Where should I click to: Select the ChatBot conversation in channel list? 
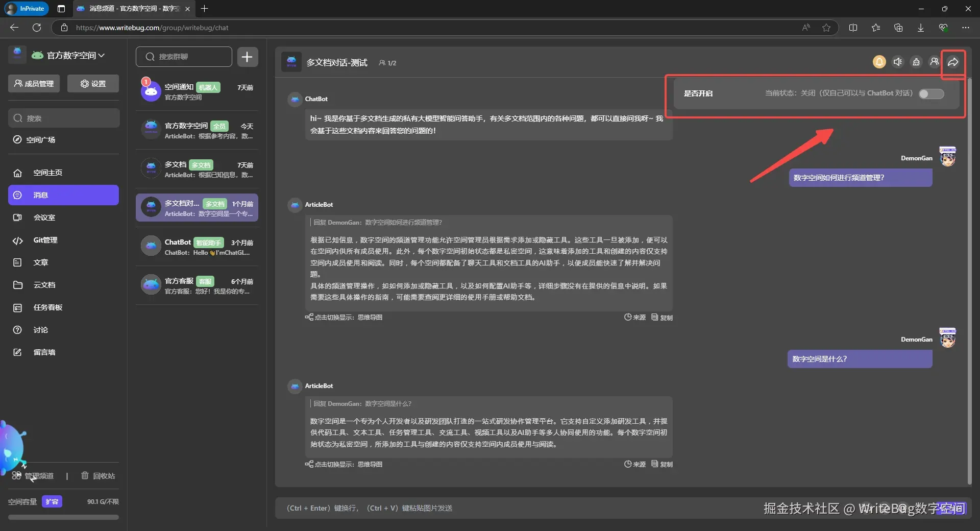pos(197,246)
